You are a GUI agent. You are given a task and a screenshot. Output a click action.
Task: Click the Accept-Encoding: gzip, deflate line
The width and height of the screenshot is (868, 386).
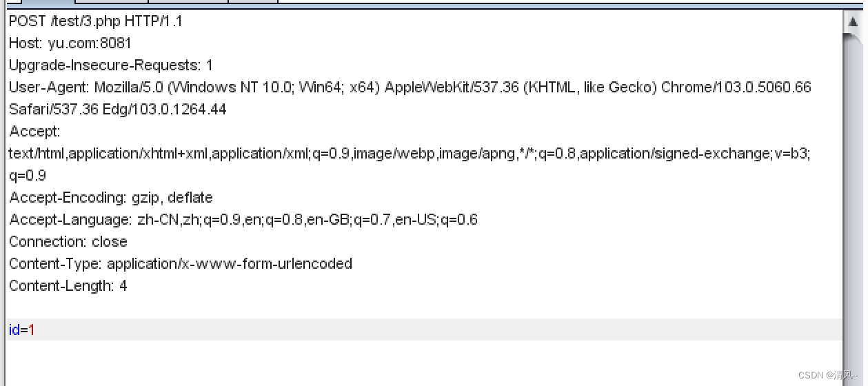(x=111, y=198)
